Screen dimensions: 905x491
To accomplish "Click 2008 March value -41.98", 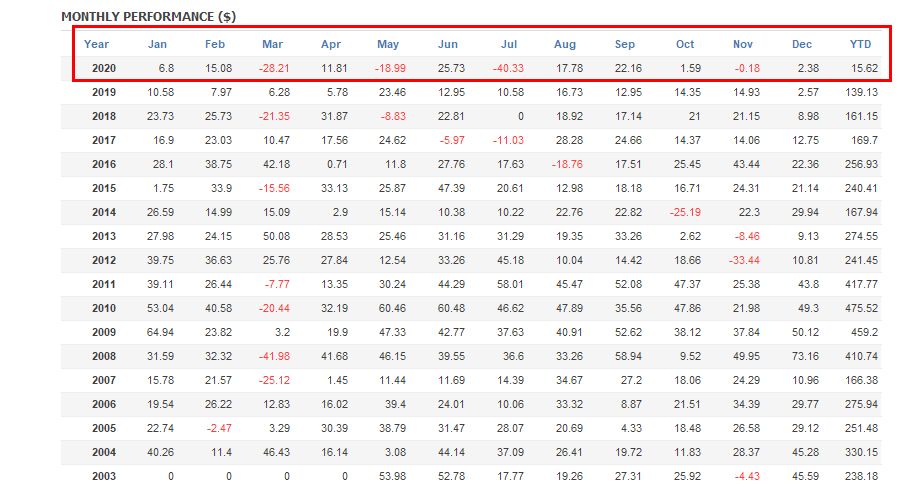I will 274,356.
